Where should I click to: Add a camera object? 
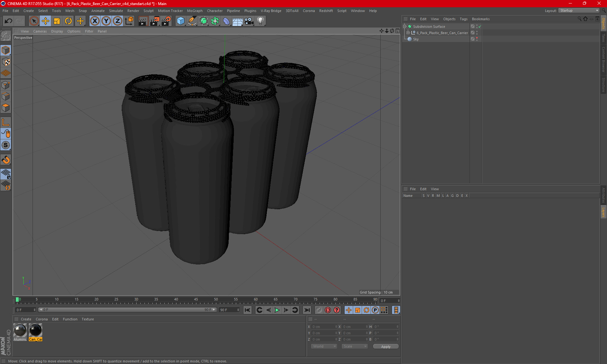[x=249, y=21]
